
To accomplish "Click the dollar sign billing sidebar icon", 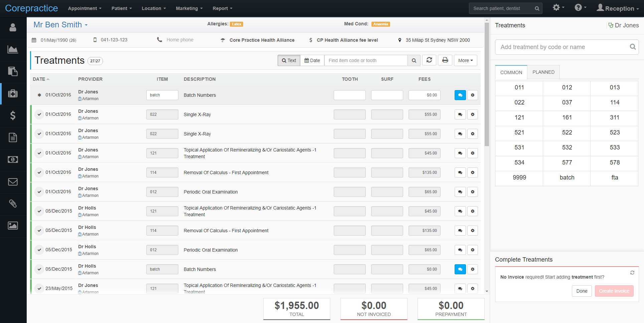I will coord(13,115).
